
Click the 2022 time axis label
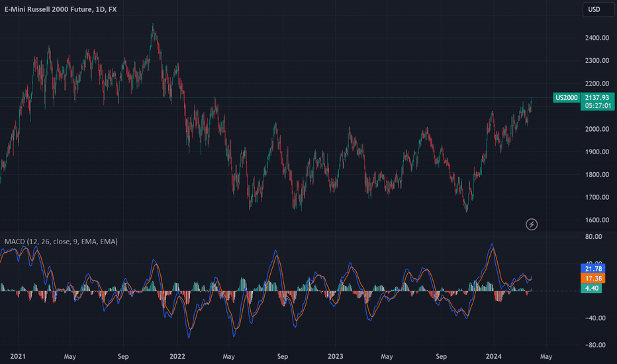177,356
